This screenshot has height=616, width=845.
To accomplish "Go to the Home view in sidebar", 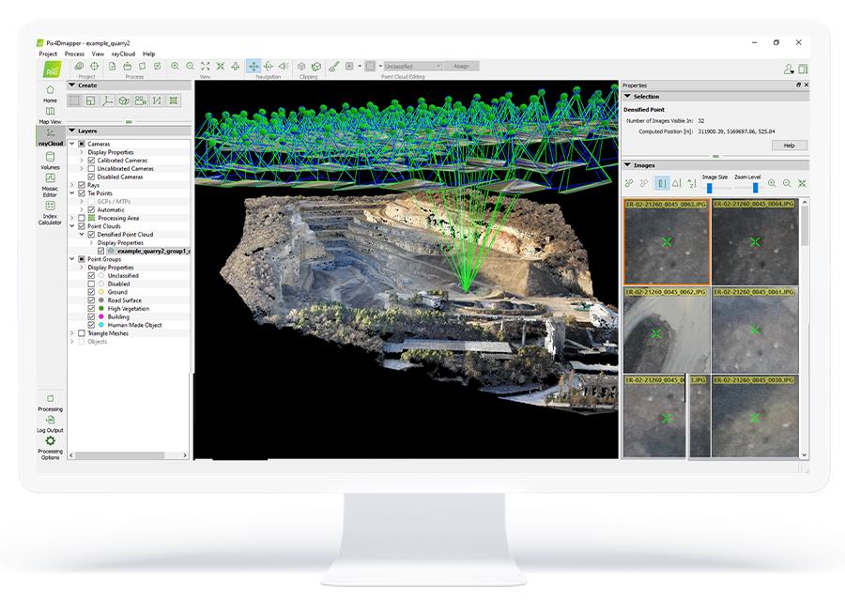I will click(50, 94).
